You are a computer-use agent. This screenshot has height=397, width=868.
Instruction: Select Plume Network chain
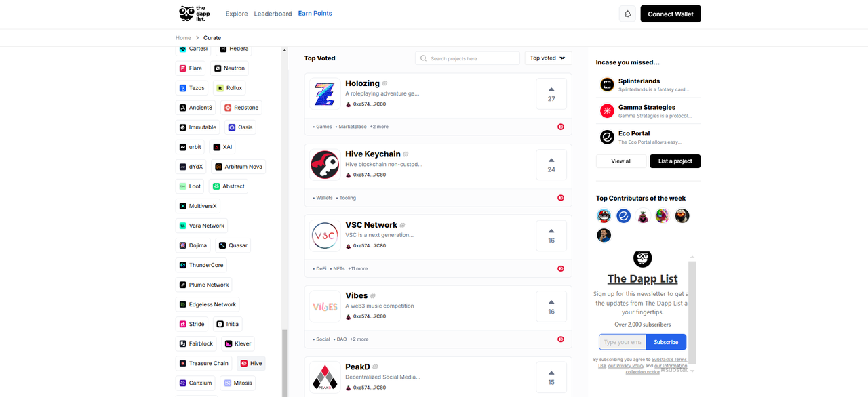(x=204, y=285)
